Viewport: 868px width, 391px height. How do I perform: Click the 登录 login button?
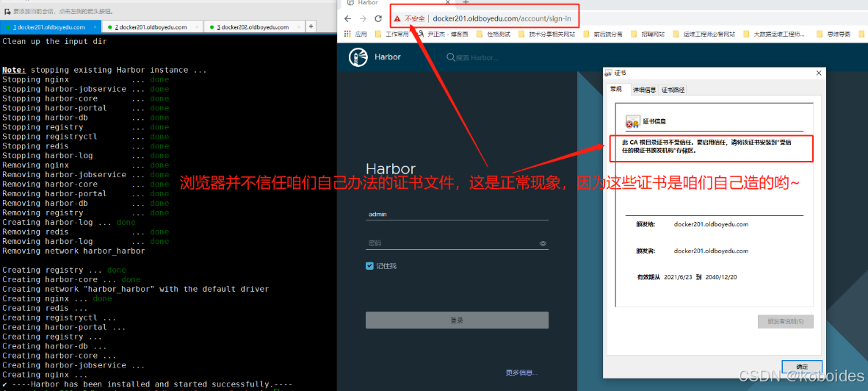[457, 320]
